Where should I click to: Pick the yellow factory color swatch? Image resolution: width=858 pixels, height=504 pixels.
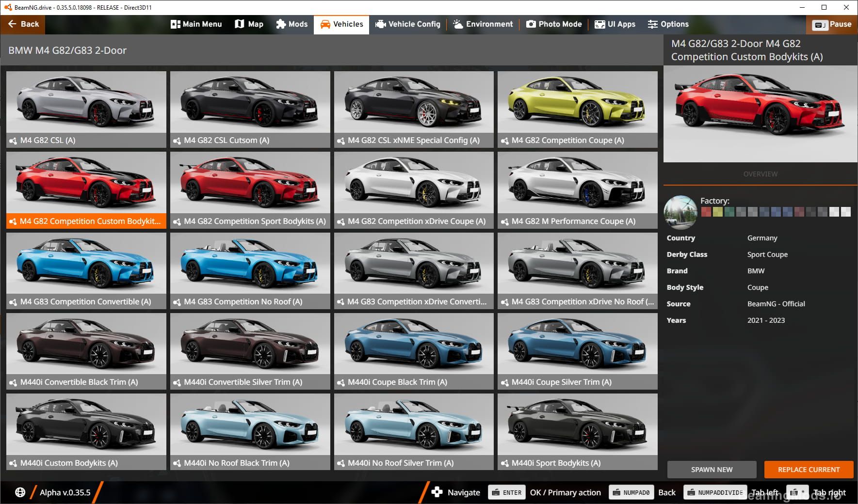click(x=717, y=212)
